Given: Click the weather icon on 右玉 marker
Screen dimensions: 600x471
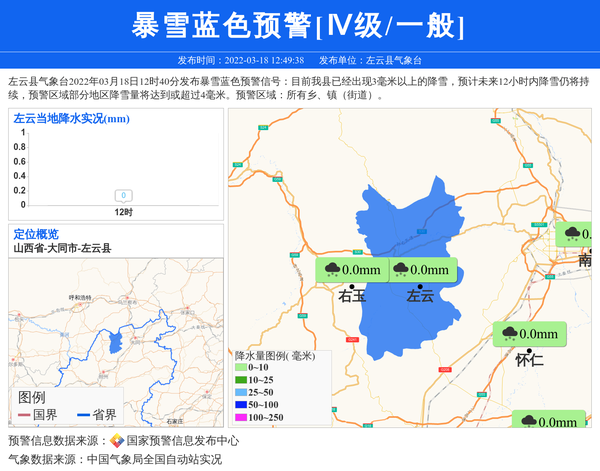Looking at the screenshot, I should [x=331, y=269].
